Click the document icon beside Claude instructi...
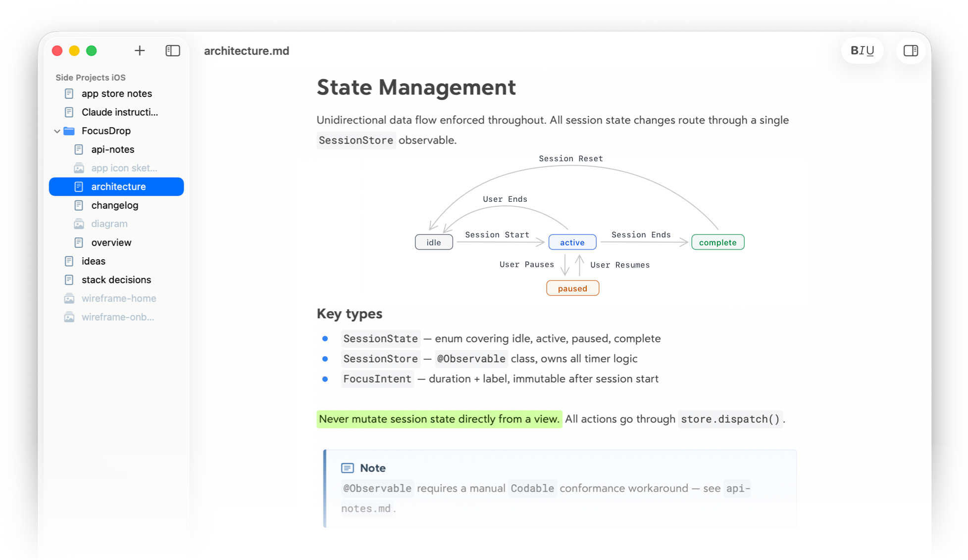 pos(69,112)
